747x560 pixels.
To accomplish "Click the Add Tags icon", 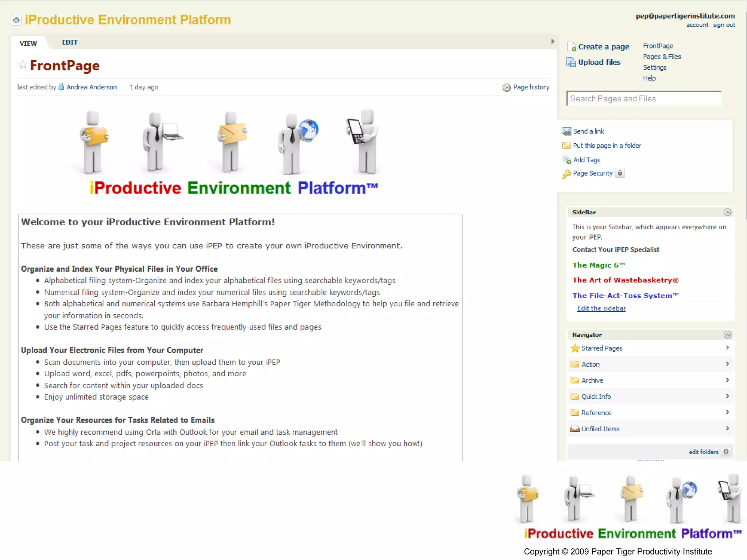I will [x=566, y=160].
